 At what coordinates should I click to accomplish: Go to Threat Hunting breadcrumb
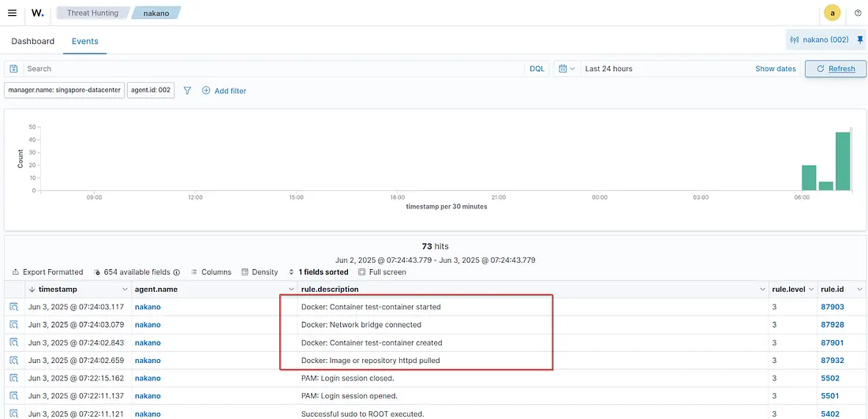(92, 13)
